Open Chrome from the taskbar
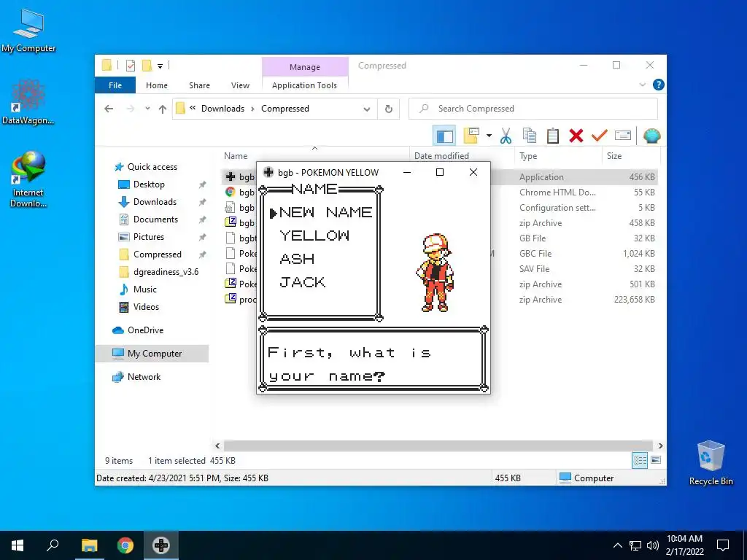This screenshot has height=560, width=747. click(125, 545)
